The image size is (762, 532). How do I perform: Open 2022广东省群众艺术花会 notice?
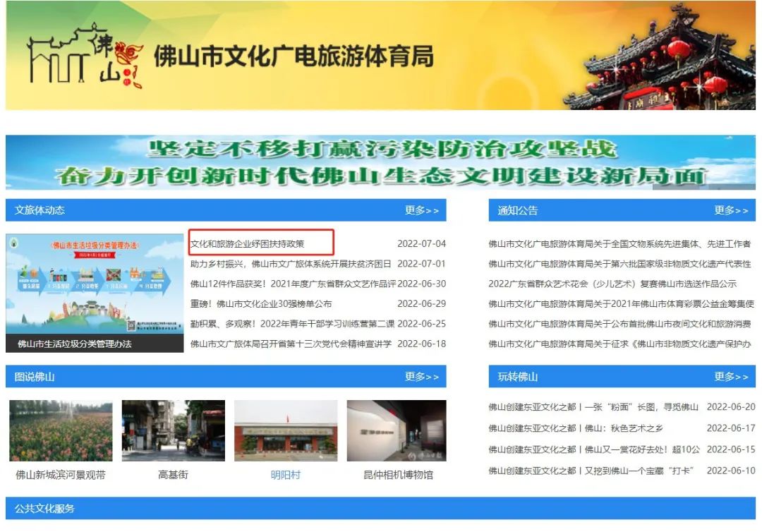(x=612, y=284)
